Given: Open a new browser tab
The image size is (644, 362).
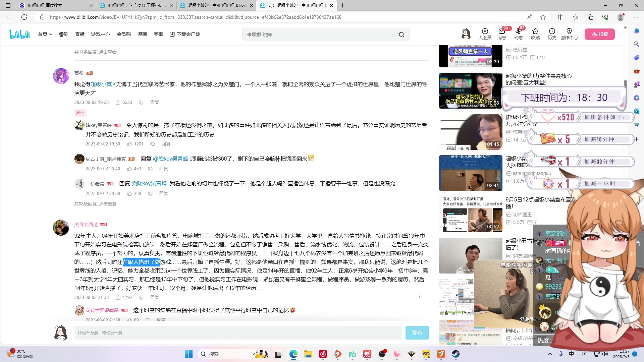Looking at the screenshot, I should coord(342,5).
